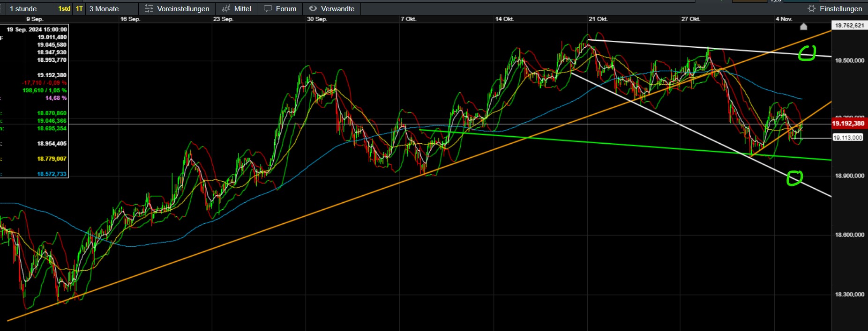
Task: Click the Forum speech bubble icon
Action: [268, 9]
